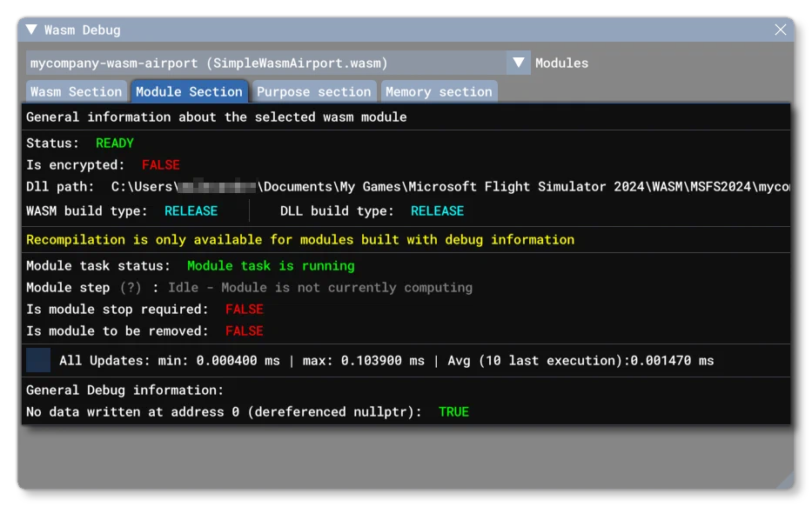
Task: Toggle the All Updates checkbox
Action: pos(38,360)
